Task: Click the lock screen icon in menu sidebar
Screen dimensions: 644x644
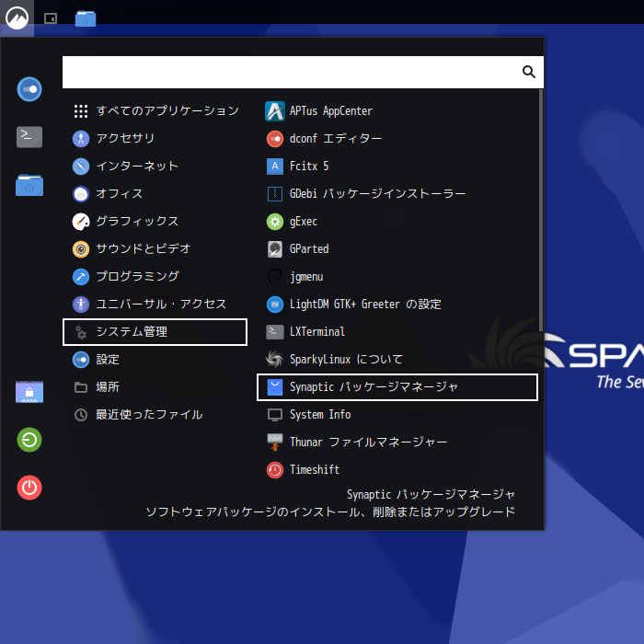Action: tap(29, 391)
